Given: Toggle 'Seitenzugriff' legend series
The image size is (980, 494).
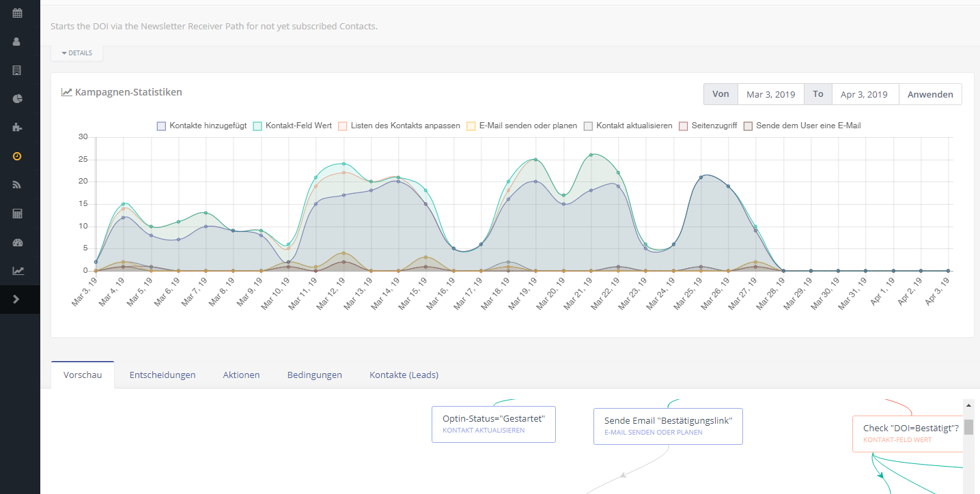Looking at the screenshot, I should pyautogui.click(x=708, y=126).
